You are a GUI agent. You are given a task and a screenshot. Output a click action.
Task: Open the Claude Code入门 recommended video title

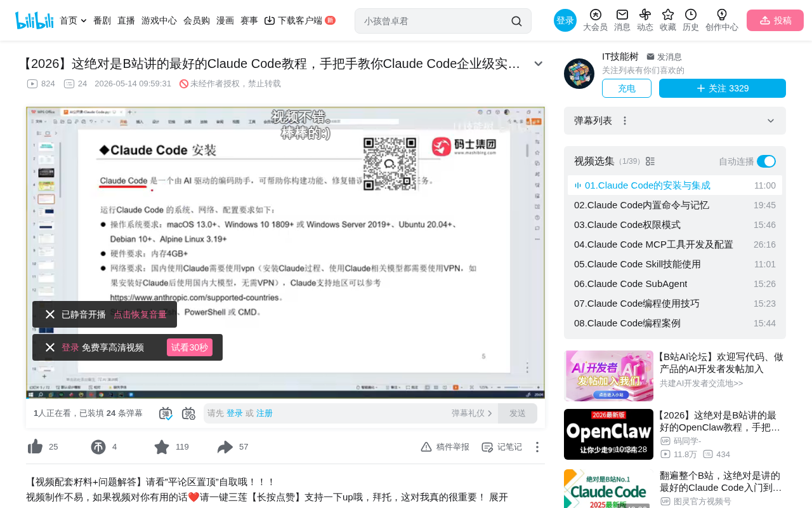(x=721, y=481)
